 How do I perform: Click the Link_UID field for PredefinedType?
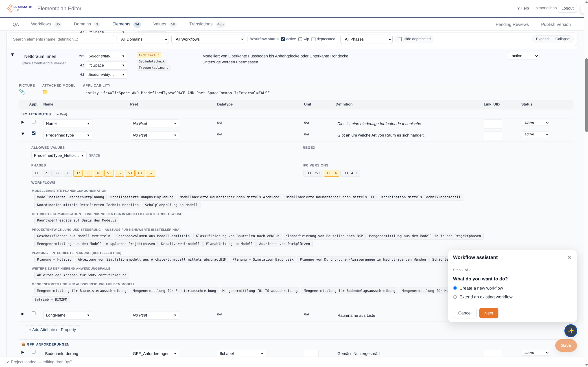493,135
